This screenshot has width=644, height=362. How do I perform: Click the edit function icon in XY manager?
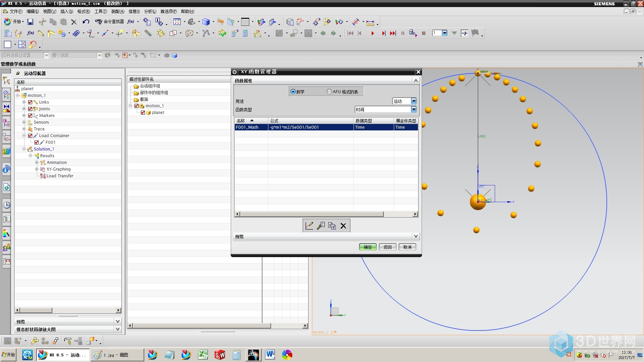pyautogui.click(x=321, y=226)
